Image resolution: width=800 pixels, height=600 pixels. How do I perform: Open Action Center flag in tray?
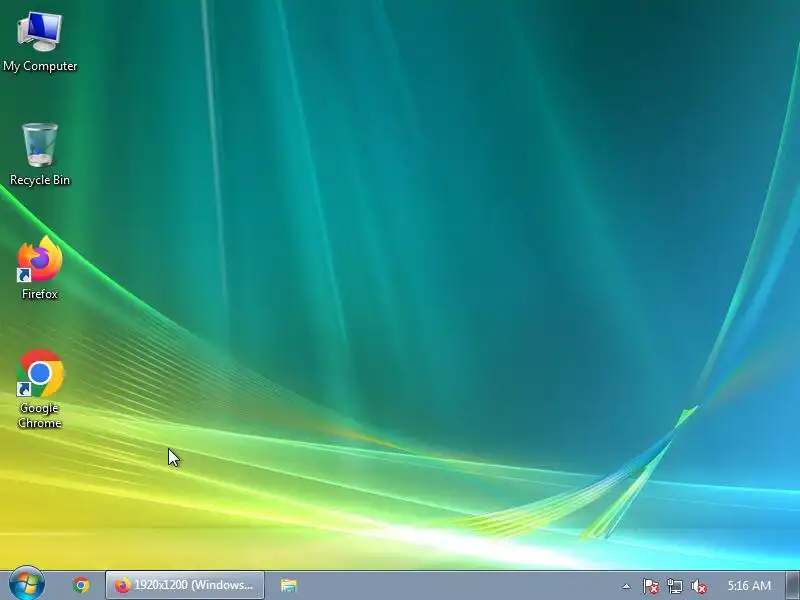pyautogui.click(x=651, y=586)
